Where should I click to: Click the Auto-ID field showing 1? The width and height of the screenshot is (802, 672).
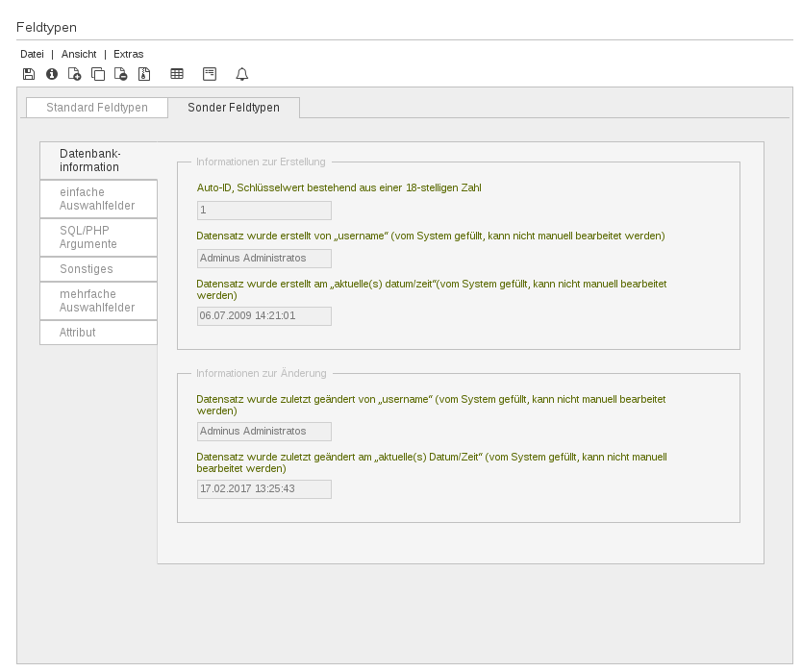pos(263,211)
